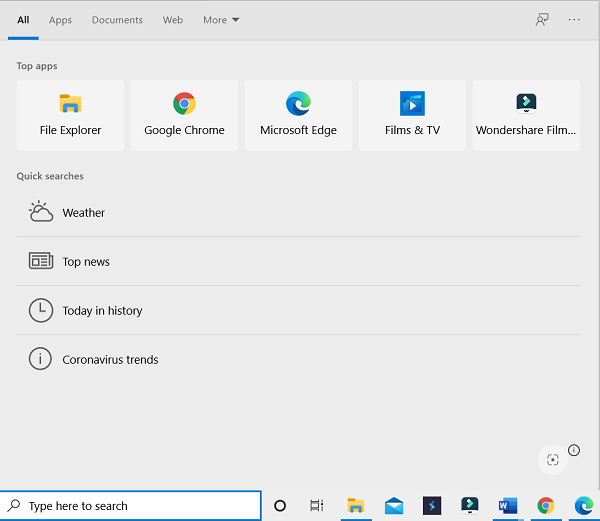Switch to the Documents tab
The width and height of the screenshot is (600, 521).
click(117, 20)
